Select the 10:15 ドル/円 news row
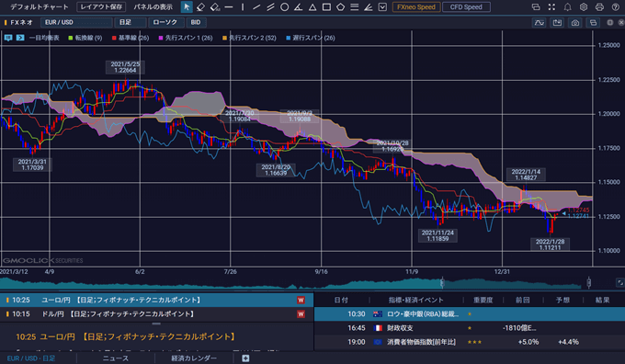The width and height of the screenshot is (625, 364). tap(156, 314)
